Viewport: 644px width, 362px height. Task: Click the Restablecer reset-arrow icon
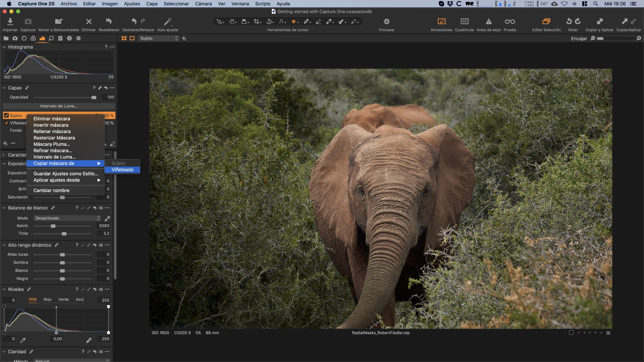[x=109, y=21]
